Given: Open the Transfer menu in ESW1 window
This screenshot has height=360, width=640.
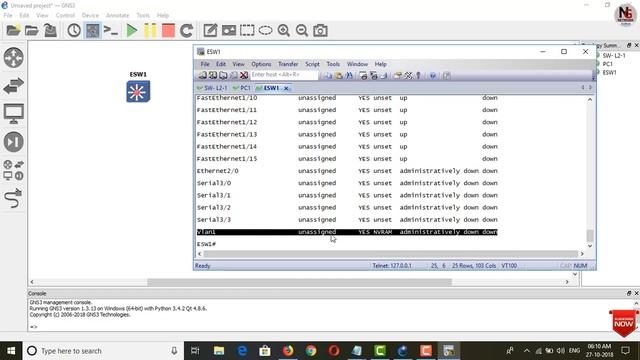Looking at the screenshot, I should (288, 64).
